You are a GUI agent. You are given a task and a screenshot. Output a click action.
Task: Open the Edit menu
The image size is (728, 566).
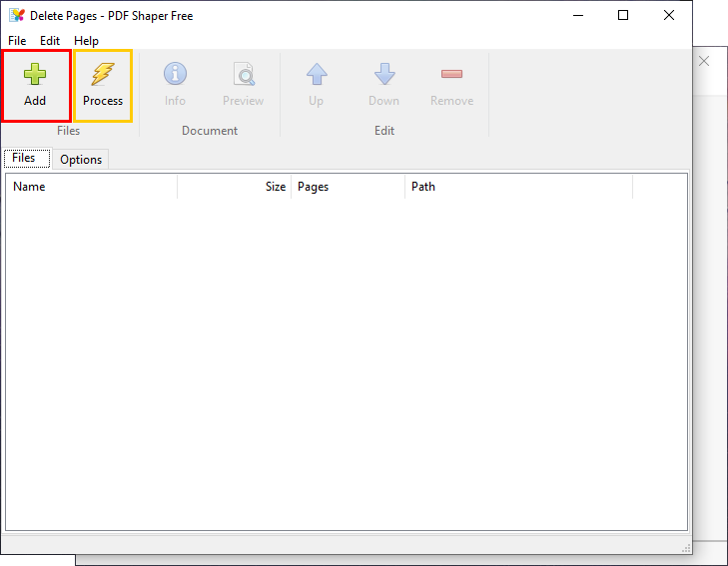point(50,41)
